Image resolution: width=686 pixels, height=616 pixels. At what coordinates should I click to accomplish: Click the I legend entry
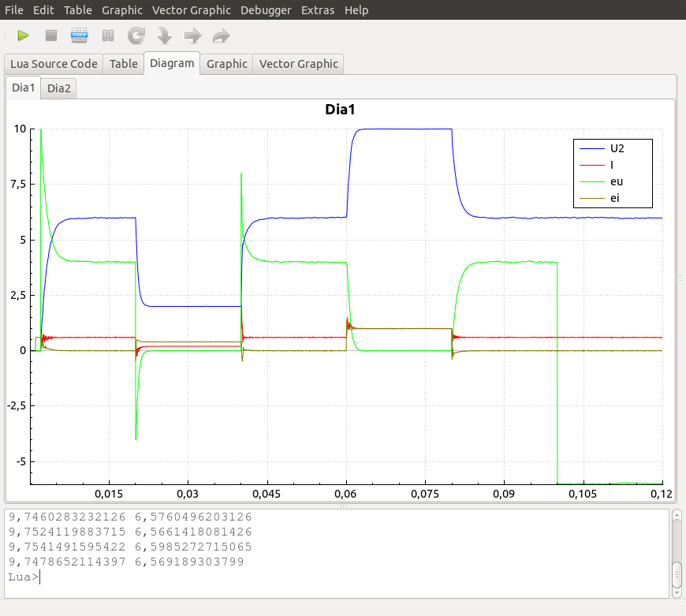click(x=597, y=165)
